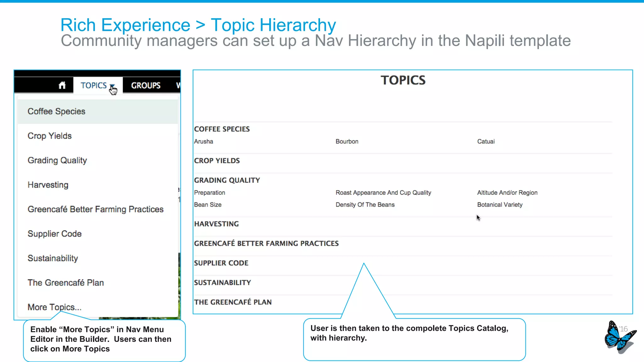Open the Arusha subtopic link
The width and height of the screenshot is (644, 362).
pyautogui.click(x=203, y=141)
